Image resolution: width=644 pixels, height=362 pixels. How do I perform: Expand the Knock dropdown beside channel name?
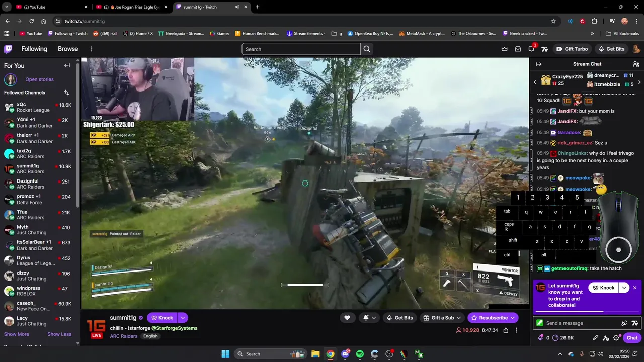(183, 318)
